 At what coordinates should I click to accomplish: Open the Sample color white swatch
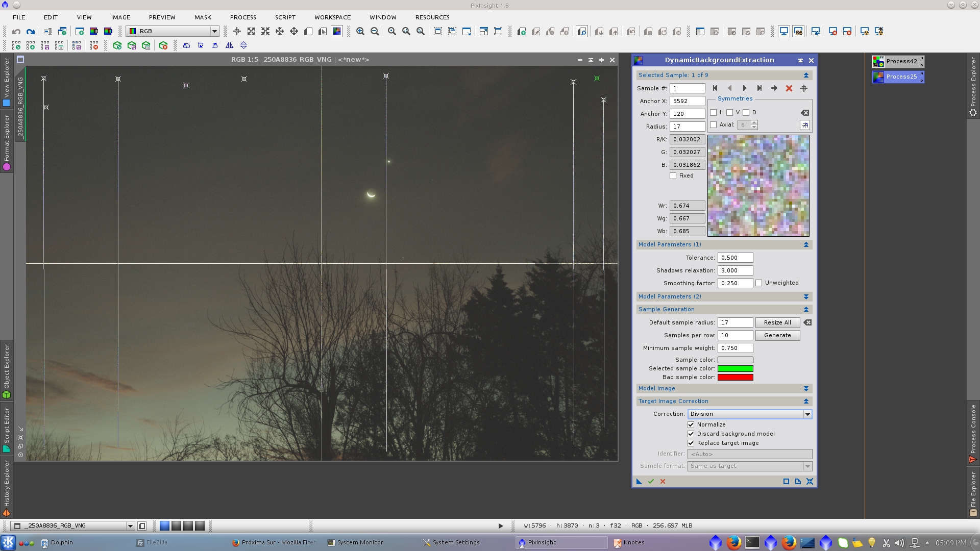point(736,360)
